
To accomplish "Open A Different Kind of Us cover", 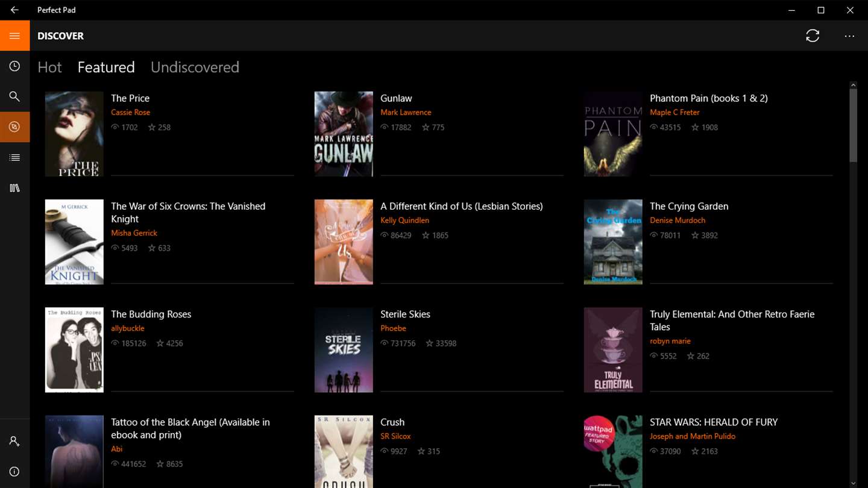I will (344, 242).
